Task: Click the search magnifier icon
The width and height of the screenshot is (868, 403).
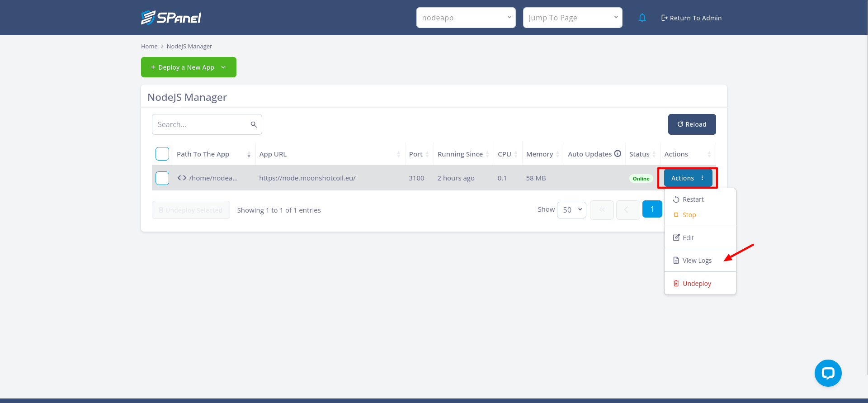Action: [254, 124]
